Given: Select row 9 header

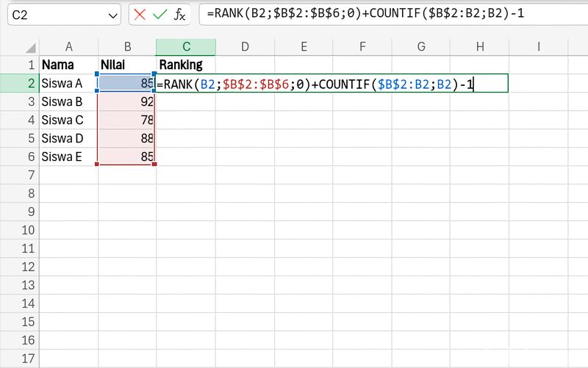Looking at the screenshot, I should point(20,212).
